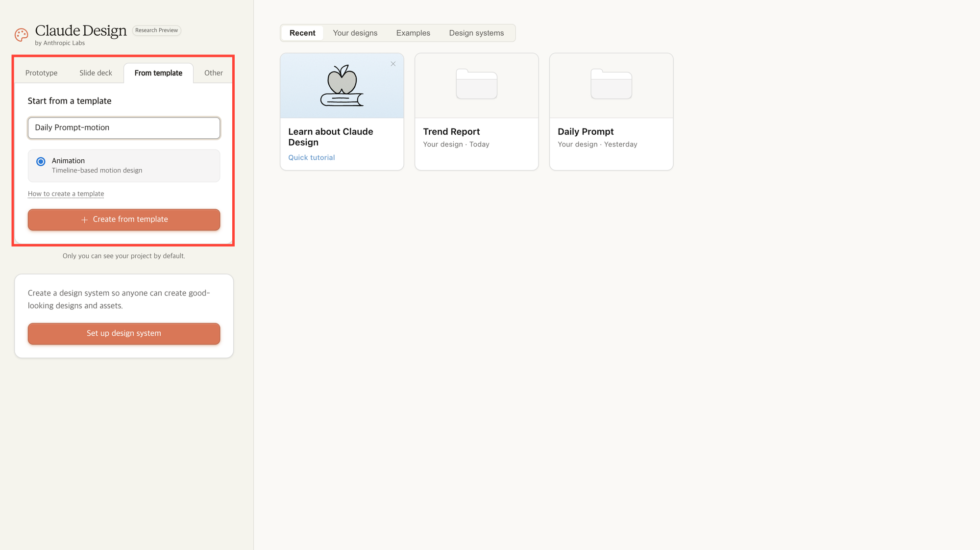
Task: Select the From template tab
Action: pyautogui.click(x=158, y=73)
